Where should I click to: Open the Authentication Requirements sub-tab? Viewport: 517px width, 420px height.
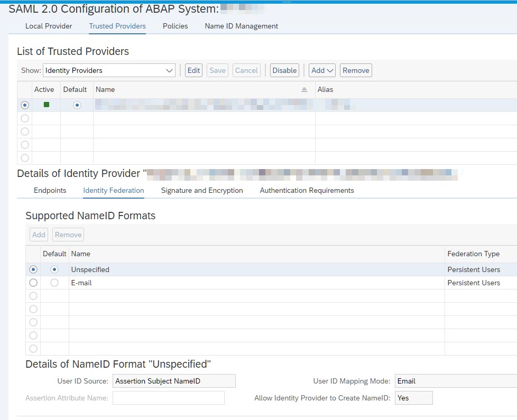click(307, 190)
